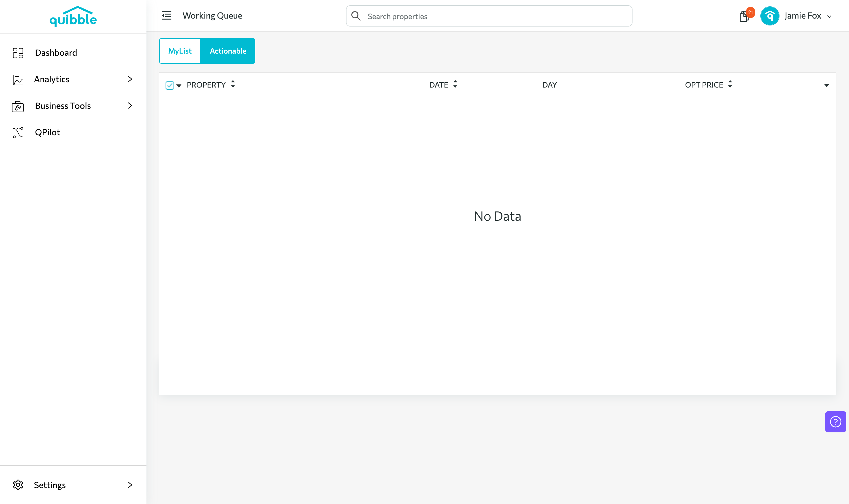Viewport: 849px width, 504px height.
Task: Open the Jamie Fox user dropdown
Action: coord(829,16)
